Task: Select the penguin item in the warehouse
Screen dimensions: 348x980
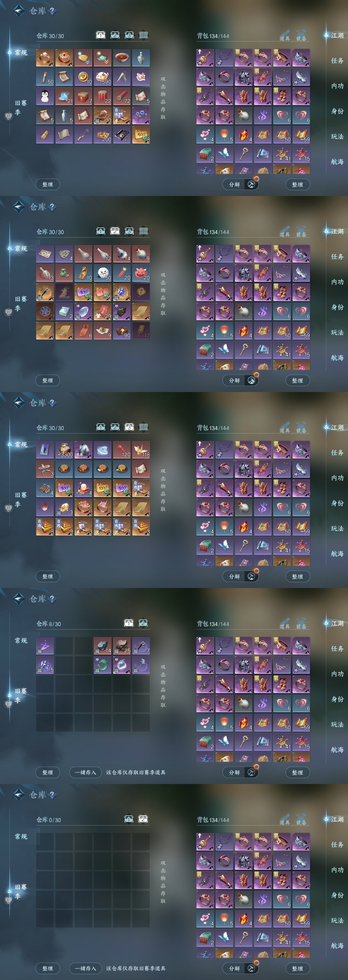Action: pyautogui.click(x=45, y=96)
